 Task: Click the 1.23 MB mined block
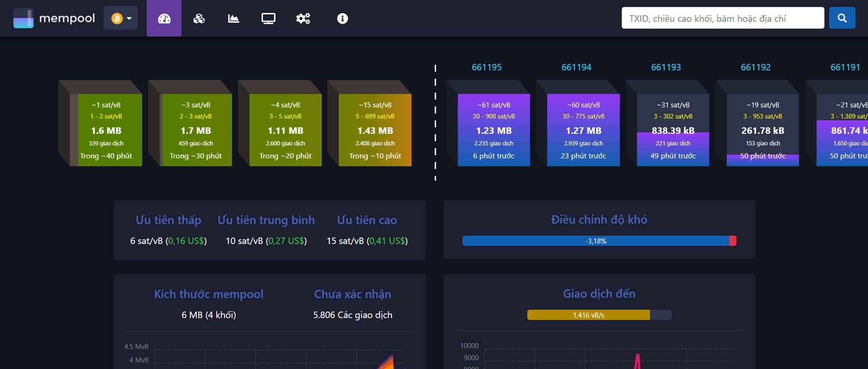493,130
